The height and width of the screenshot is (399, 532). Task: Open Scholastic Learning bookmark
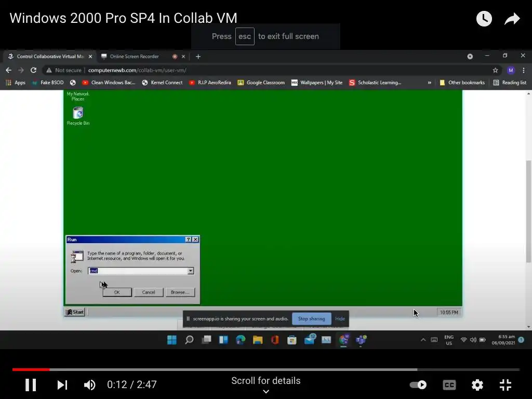tap(375, 83)
